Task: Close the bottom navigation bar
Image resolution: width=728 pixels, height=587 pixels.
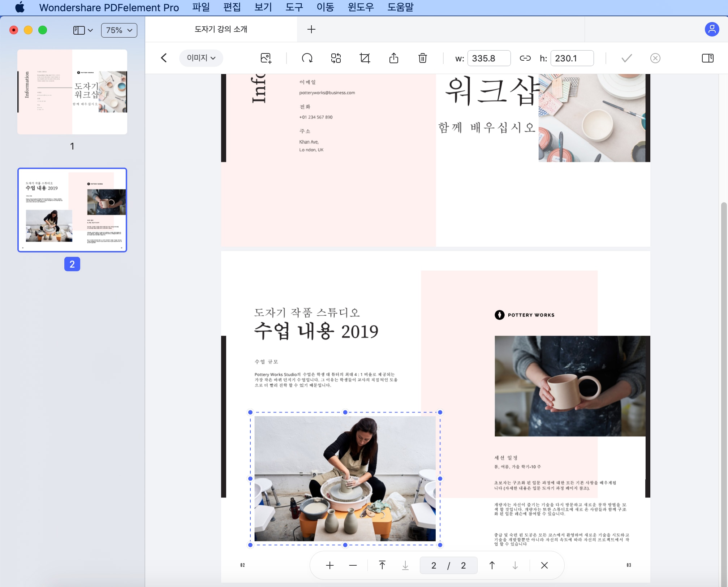Action: click(544, 565)
